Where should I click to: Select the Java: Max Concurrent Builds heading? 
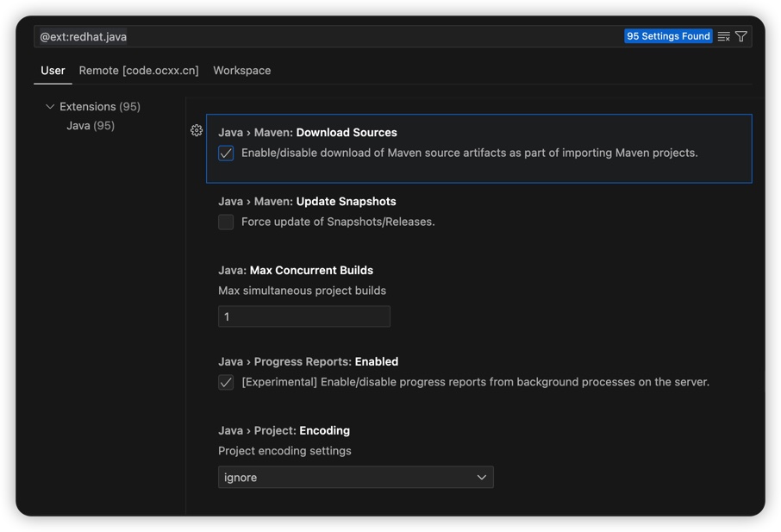pyautogui.click(x=296, y=270)
